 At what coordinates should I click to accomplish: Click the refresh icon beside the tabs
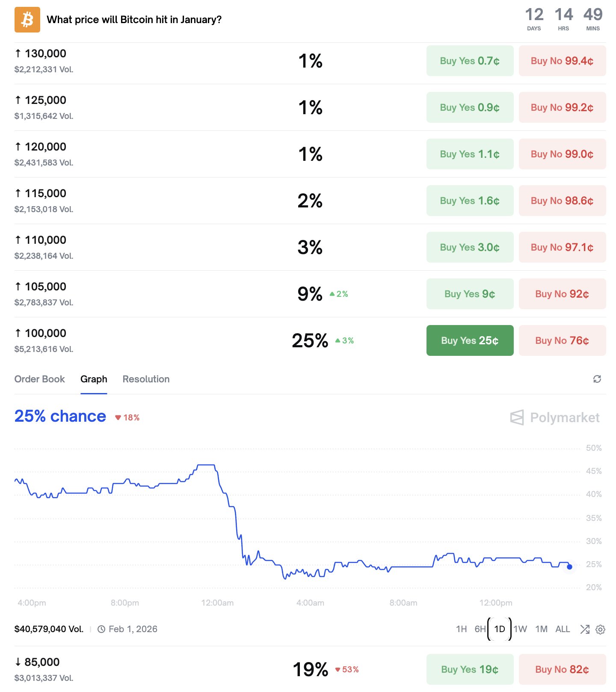(x=597, y=379)
